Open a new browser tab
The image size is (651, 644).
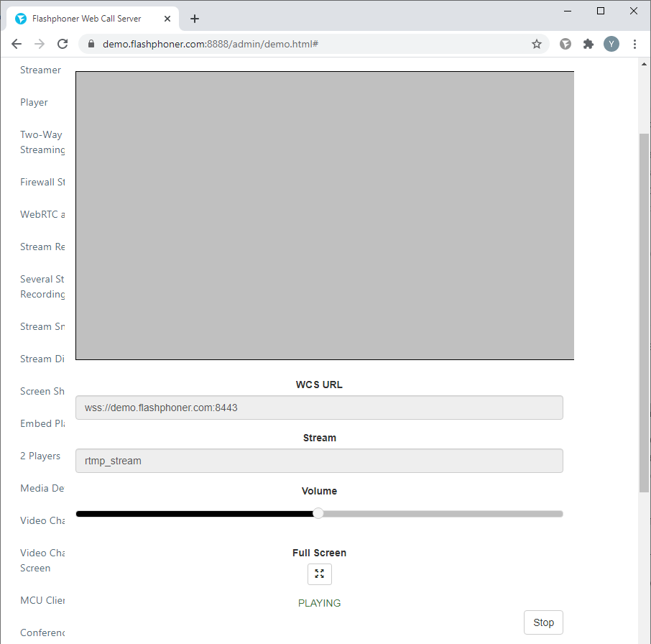click(x=195, y=19)
